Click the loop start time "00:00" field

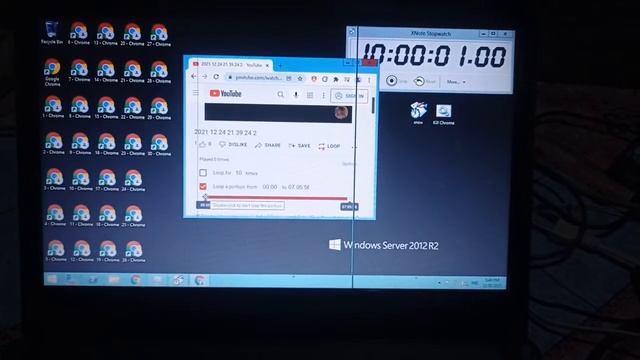(269, 187)
